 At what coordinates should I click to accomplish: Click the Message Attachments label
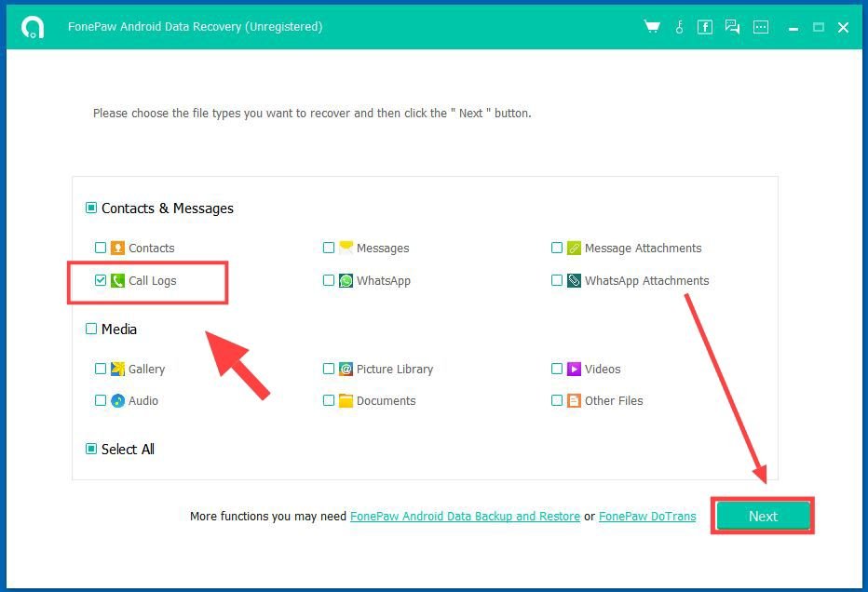pyautogui.click(x=643, y=249)
